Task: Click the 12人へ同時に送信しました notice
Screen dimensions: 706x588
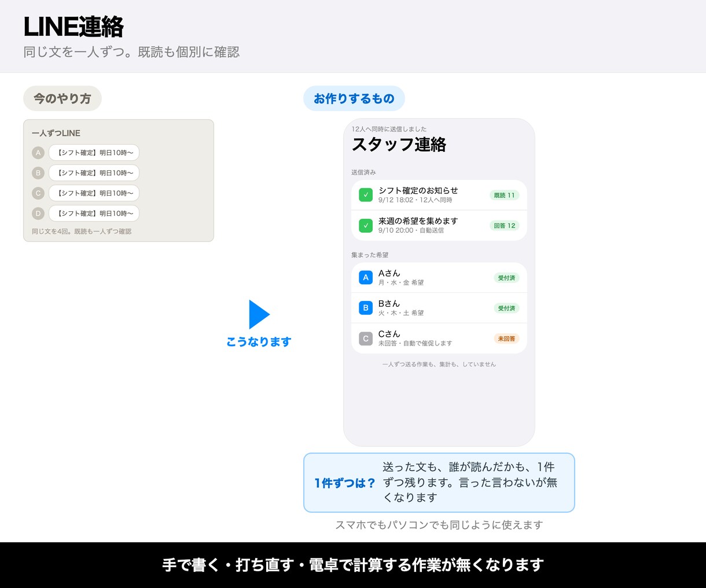Action: point(389,129)
